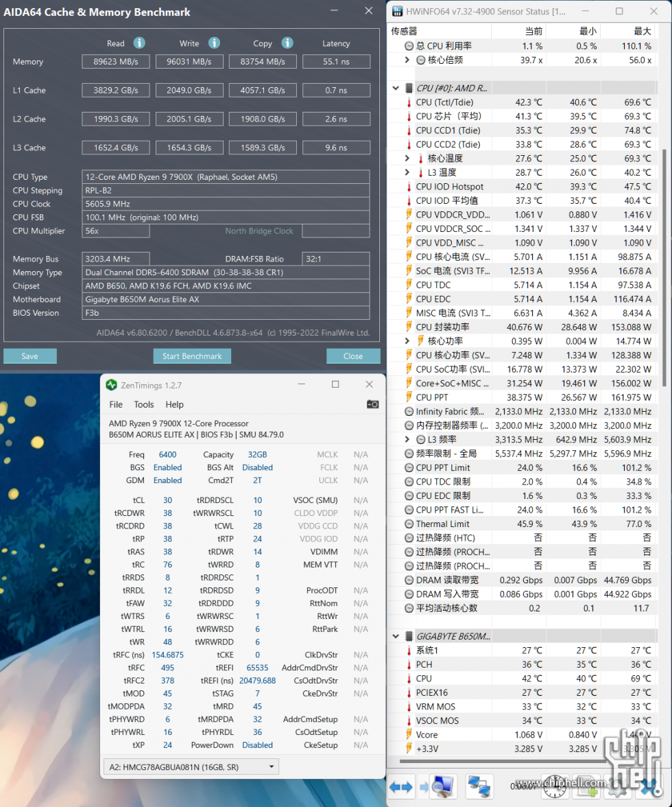Click the 当前 column header in HWiNFO
The image size is (672, 807).
[519, 32]
